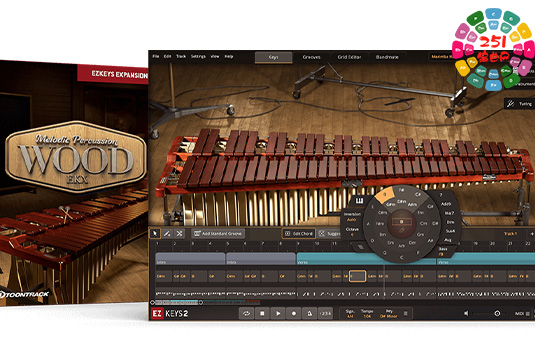The width and height of the screenshot is (535, 363).
Task: Add a new track with plus
Action: point(532,234)
